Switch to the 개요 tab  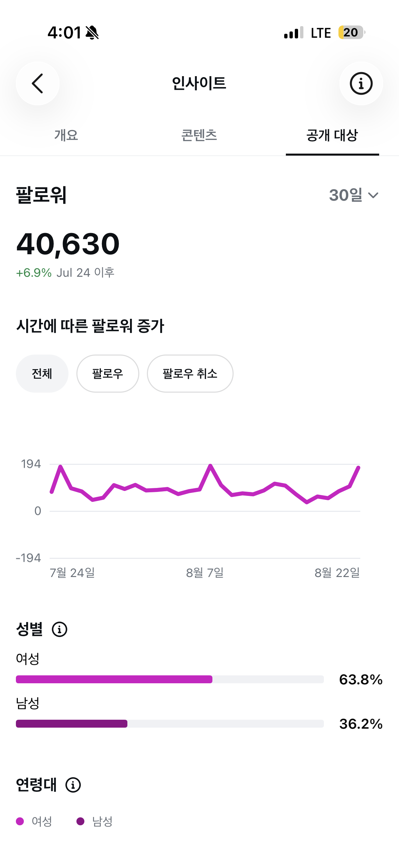pos(66,135)
